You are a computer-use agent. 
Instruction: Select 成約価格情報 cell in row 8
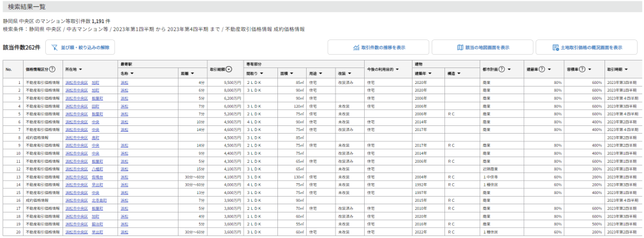43,137
